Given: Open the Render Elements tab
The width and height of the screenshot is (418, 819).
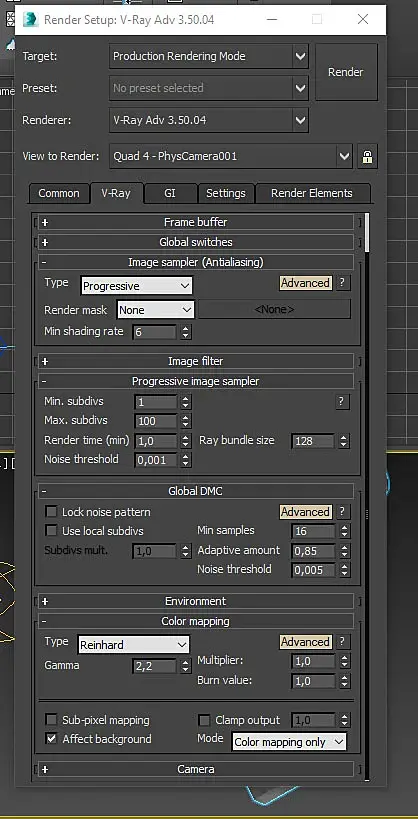Looking at the screenshot, I should pyautogui.click(x=312, y=193).
